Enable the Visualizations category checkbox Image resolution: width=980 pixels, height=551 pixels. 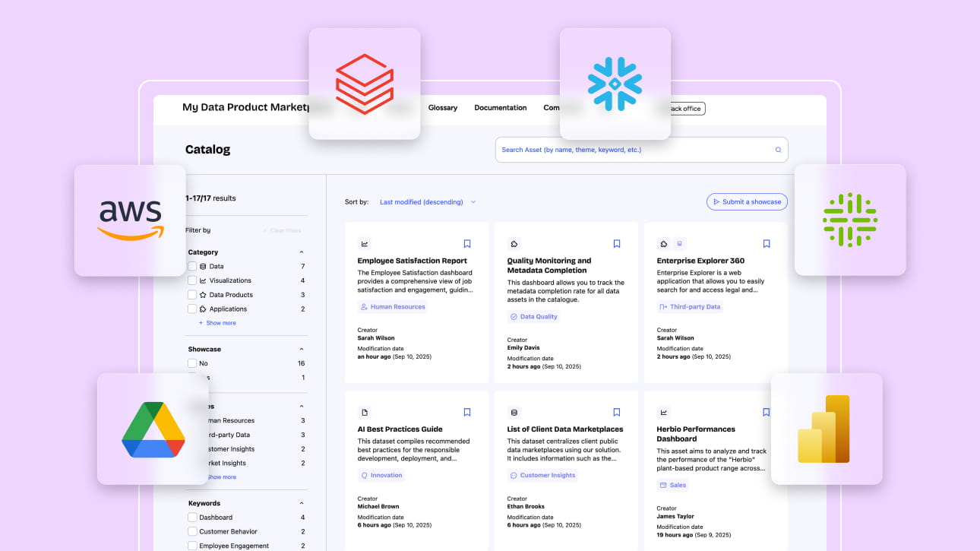click(192, 280)
